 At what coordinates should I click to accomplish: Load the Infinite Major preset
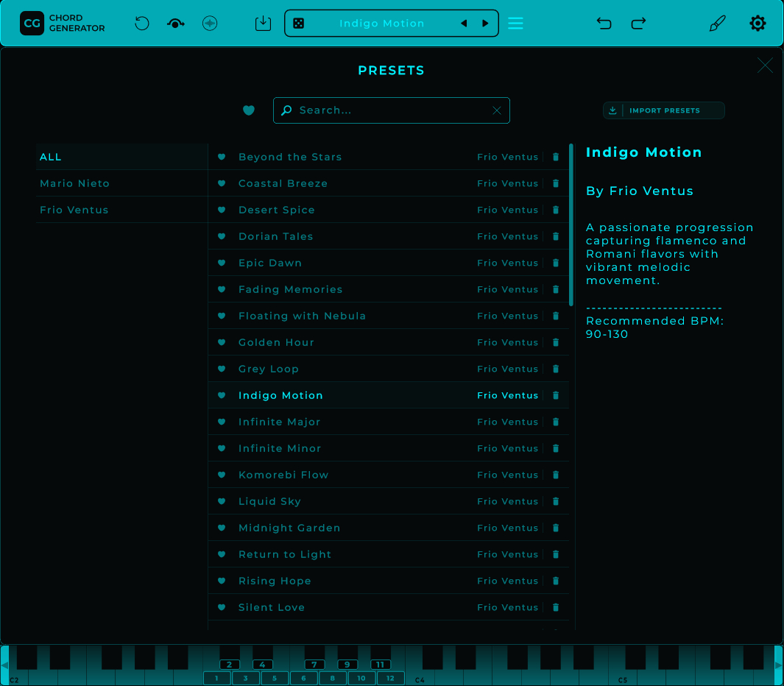[389, 422]
